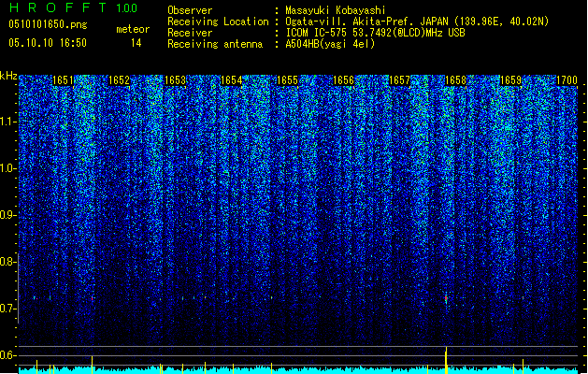Click the 0.7 kHz axis tick label
Image resolution: width=588 pixels, height=374 pixels.
(8, 309)
